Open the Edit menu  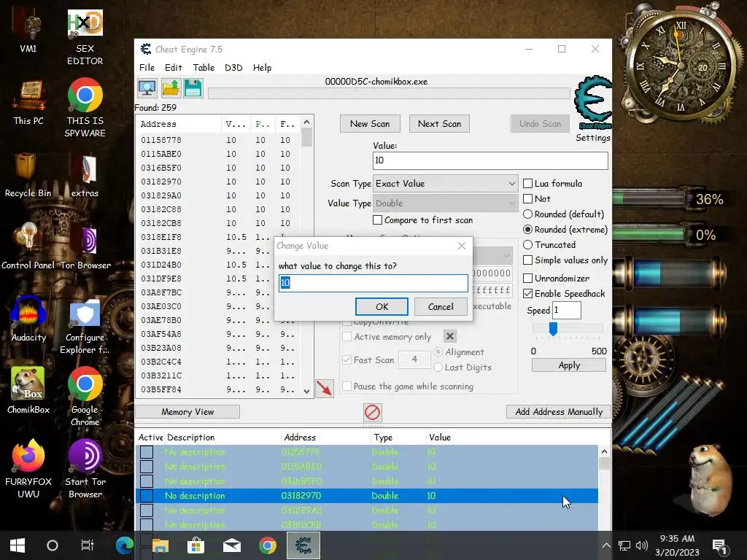(x=174, y=68)
